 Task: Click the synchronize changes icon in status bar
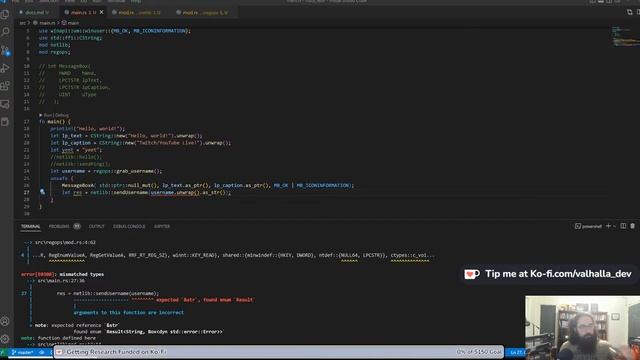(41, 352)
